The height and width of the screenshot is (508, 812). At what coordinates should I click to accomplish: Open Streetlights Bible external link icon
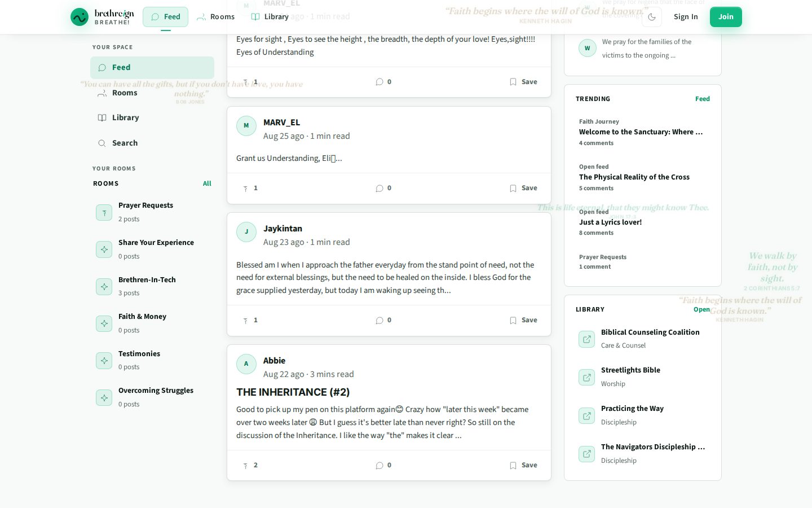click(x=587, y=378)
